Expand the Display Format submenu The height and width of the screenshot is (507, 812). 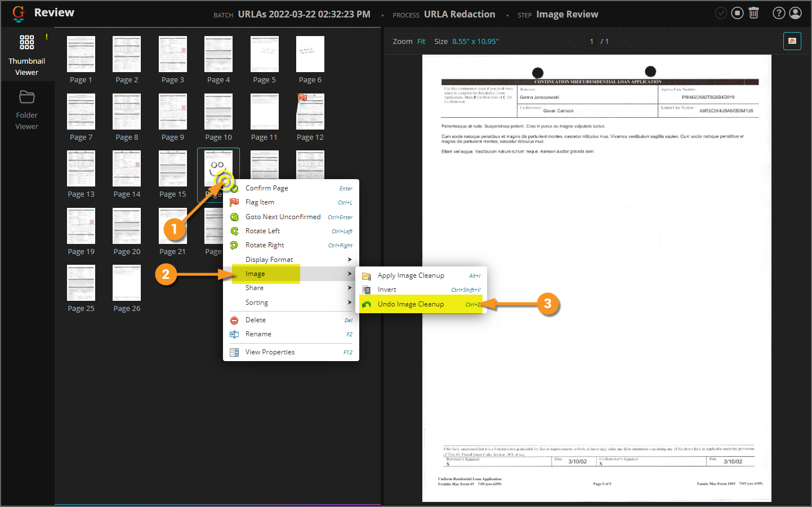[291, 260]
